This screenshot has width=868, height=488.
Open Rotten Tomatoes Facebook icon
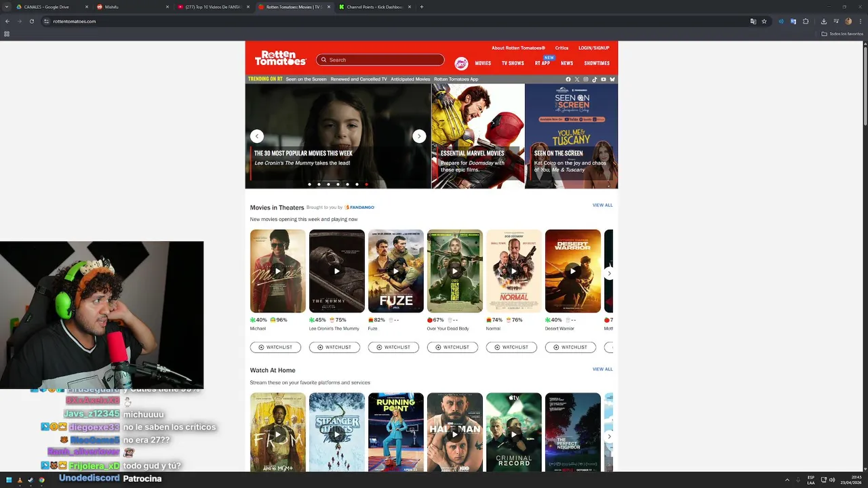point(568,79)
